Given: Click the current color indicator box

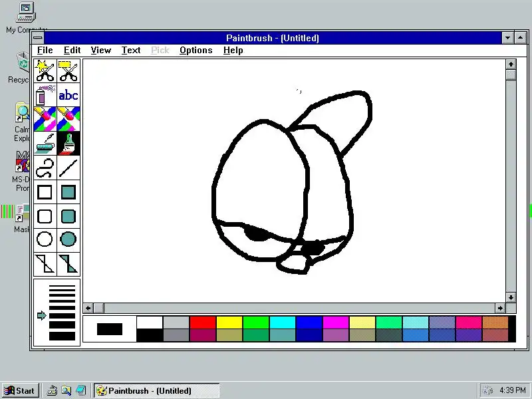Looking at the screenshot, I should [x=110, y=329].
